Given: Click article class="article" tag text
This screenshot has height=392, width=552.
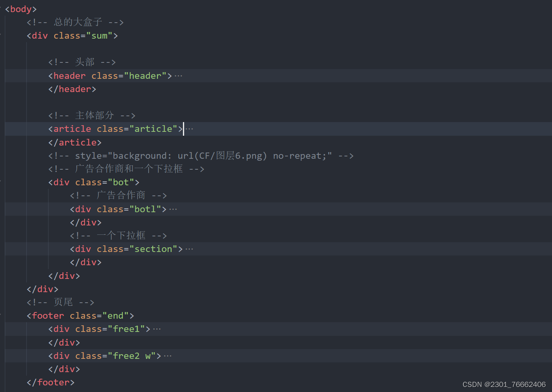Looking at the screenshot, I should click(115, 129).
